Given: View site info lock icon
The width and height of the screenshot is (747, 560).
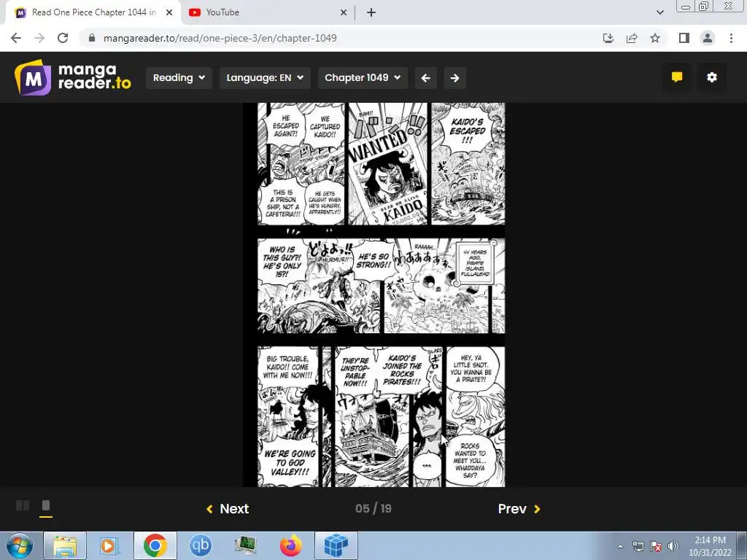Looking at the screenshot, I should [x=92, y=38].
